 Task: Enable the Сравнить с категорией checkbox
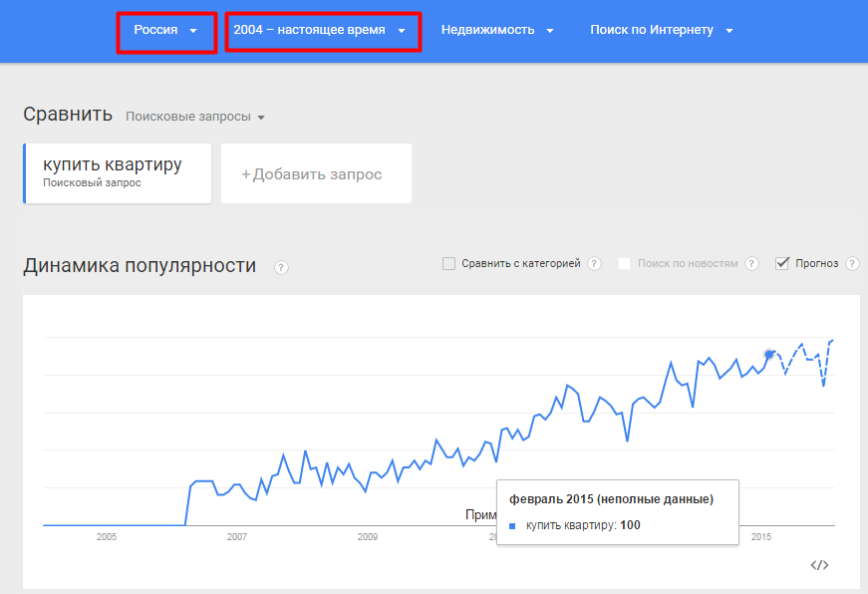448,263
